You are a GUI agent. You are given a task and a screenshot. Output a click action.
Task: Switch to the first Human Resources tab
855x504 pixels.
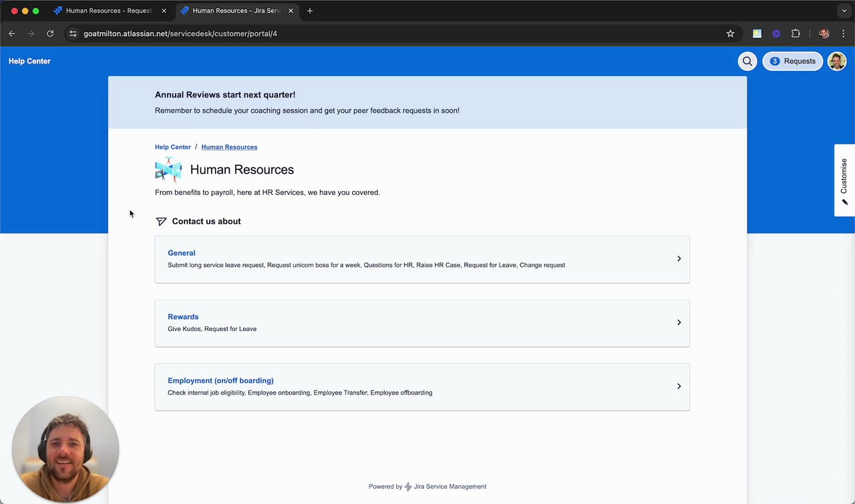click(107, 11)
